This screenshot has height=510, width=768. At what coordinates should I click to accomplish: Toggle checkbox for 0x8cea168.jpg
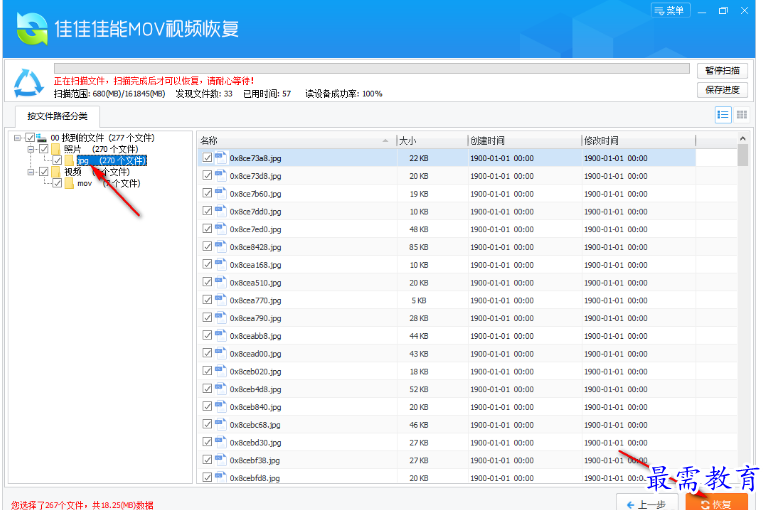[x=207, y=265]
